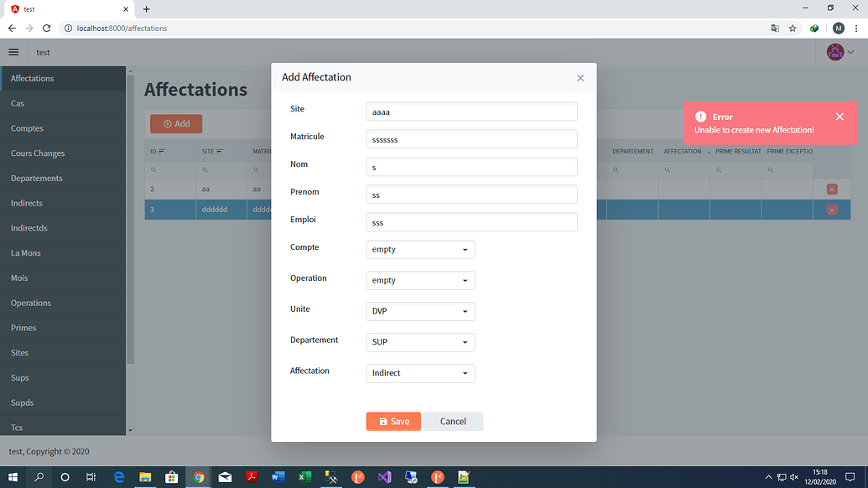Delete the row with site aa
The image size is (868, 488).
click(x=831, y=189)
